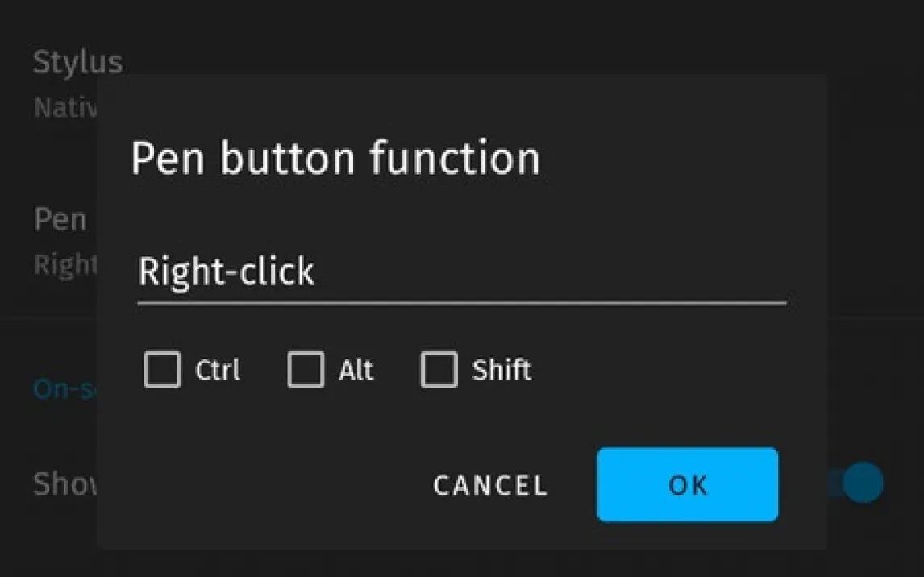Click the blue "On-s" section header
Viewport: 924px width, 577px height.
tap(63, 390)
